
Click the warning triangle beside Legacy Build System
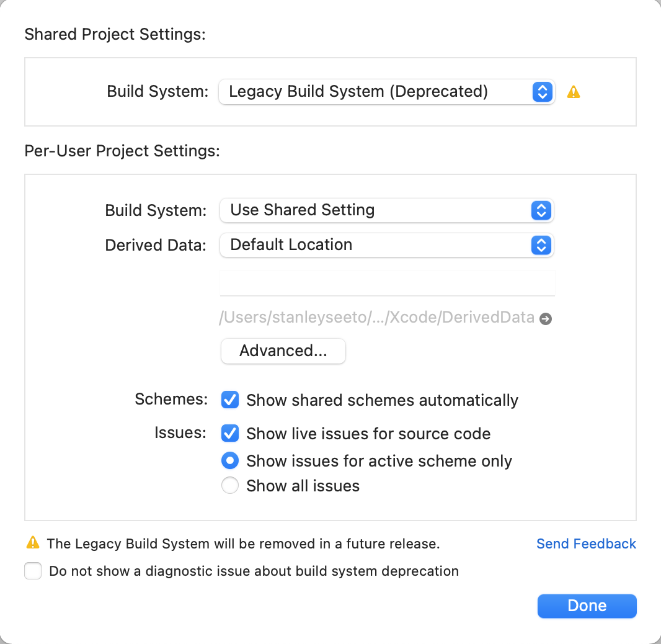tap(574, 92)
